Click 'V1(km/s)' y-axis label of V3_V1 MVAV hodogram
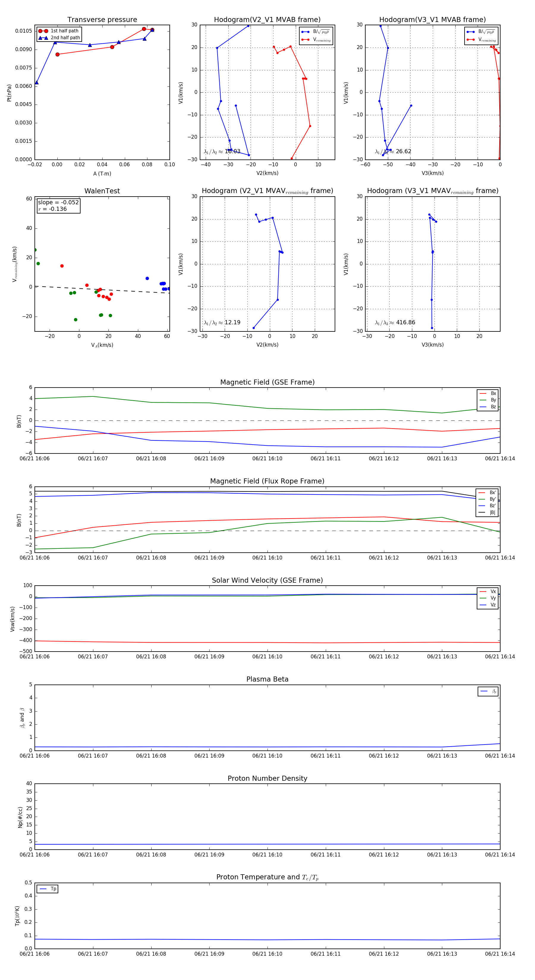The image size is (535, 980). (346, 264)
